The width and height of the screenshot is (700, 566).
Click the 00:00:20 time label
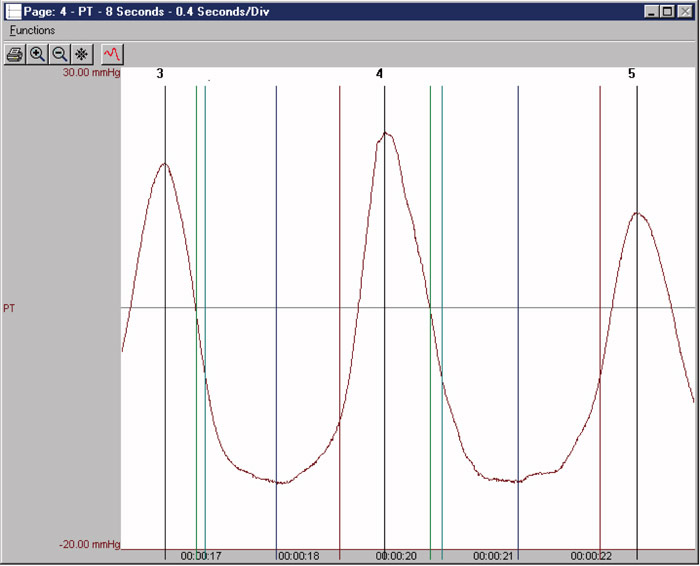coord(396,556)
